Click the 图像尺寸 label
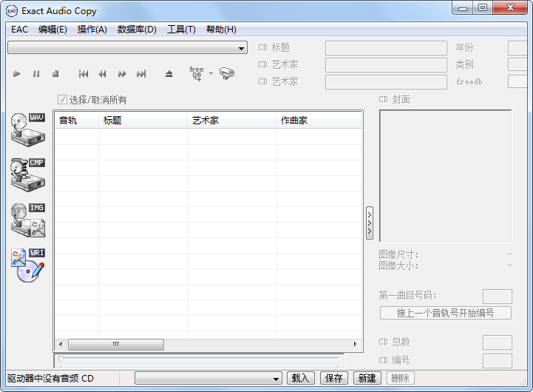This screenshot has height=392, width=533. [398, 254]
